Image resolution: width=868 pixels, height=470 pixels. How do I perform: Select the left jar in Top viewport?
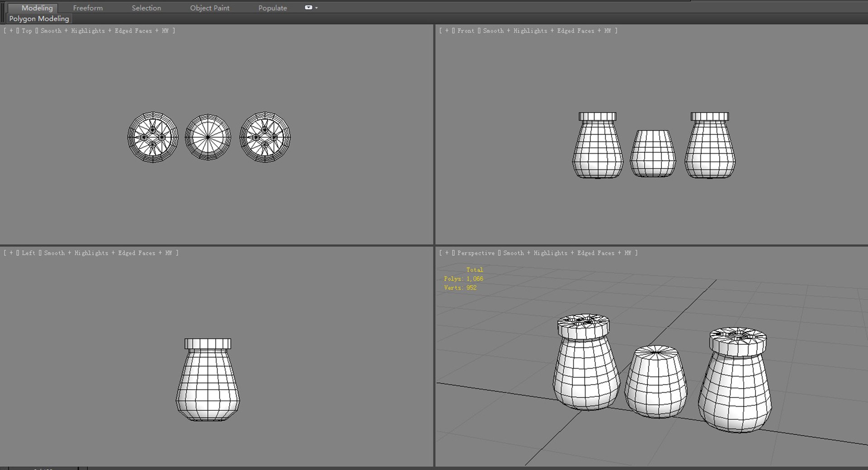click(153, 137)
